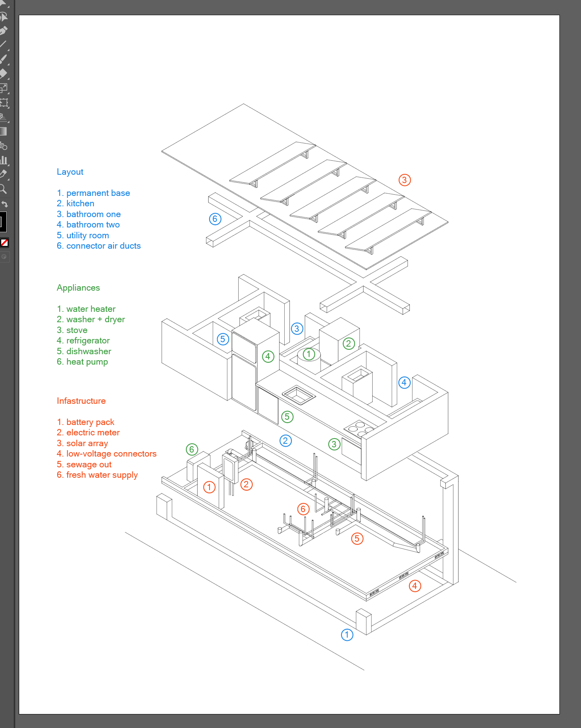Click the blue Layout heading text

(70, 172)
